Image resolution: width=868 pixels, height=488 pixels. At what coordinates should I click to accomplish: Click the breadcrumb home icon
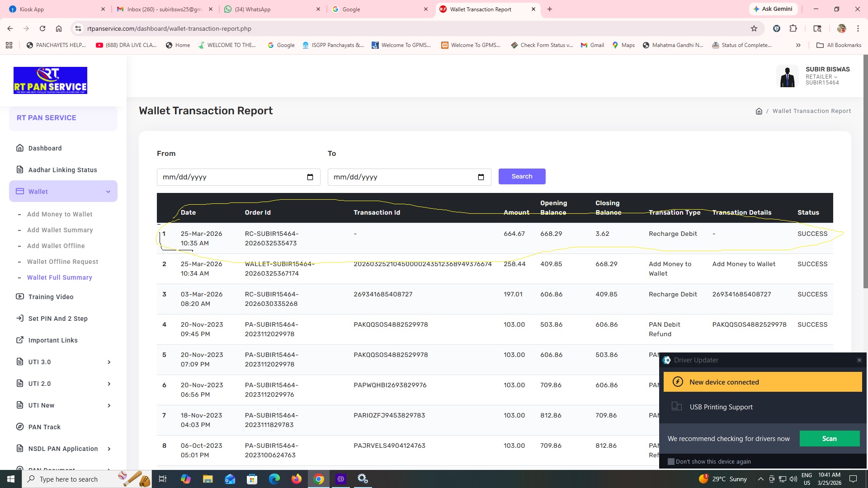(759, 111)
